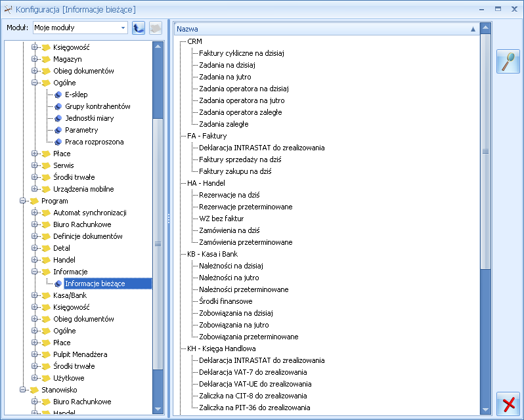The width and height of the screenshot is (524, 420).
Task: Select the CRM group row
Action: [x=194, y=41]
